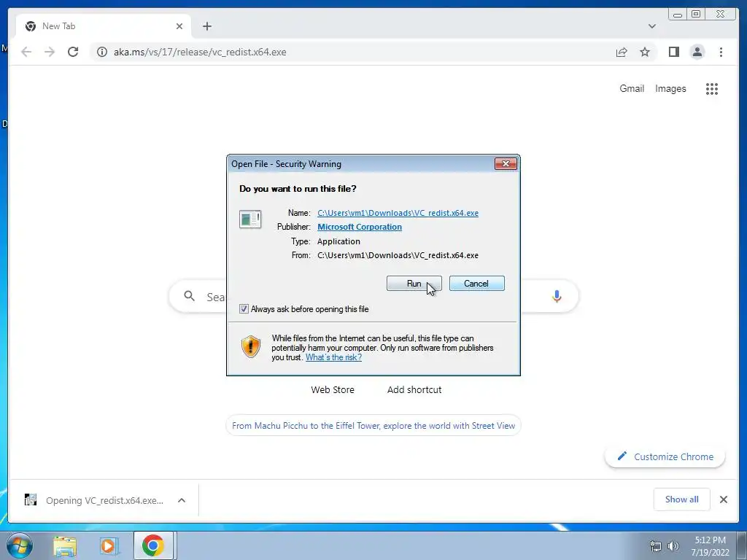Restore down the Chrome window
Image resolution: width=747 pixels, height=560 pixels.
[696, 14]
